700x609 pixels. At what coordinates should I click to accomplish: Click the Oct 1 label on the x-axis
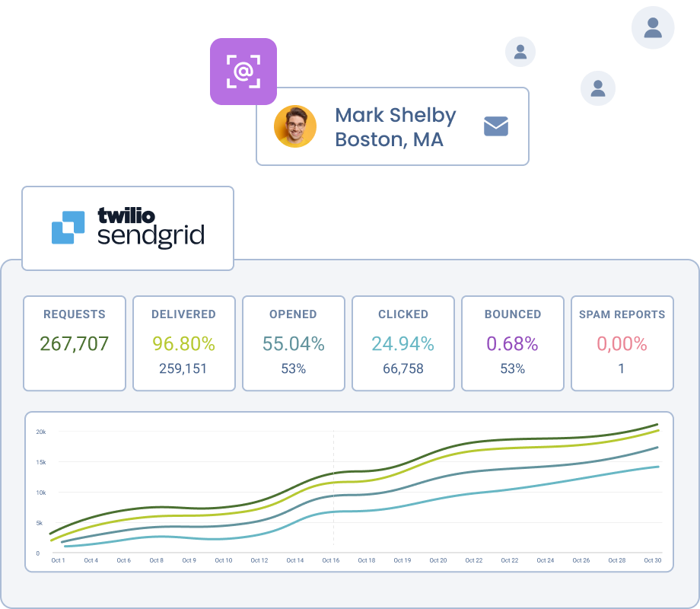pos(58,560)
